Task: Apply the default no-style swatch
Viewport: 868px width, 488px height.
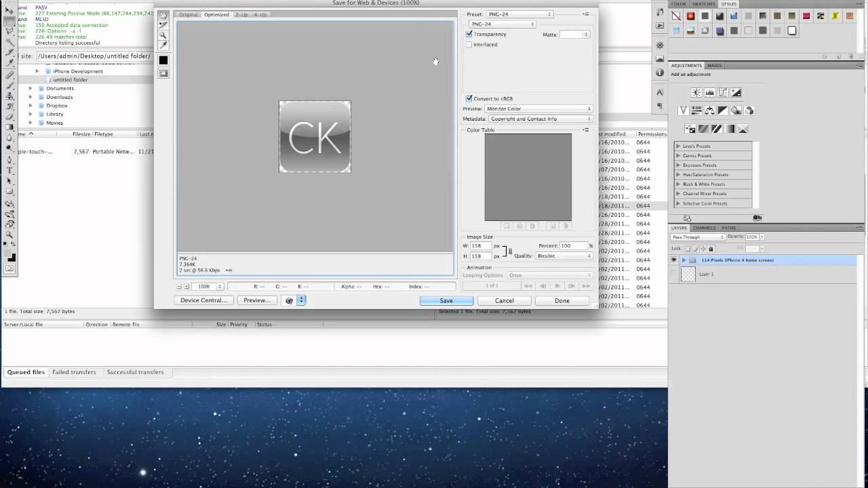Action: [676, 16]
